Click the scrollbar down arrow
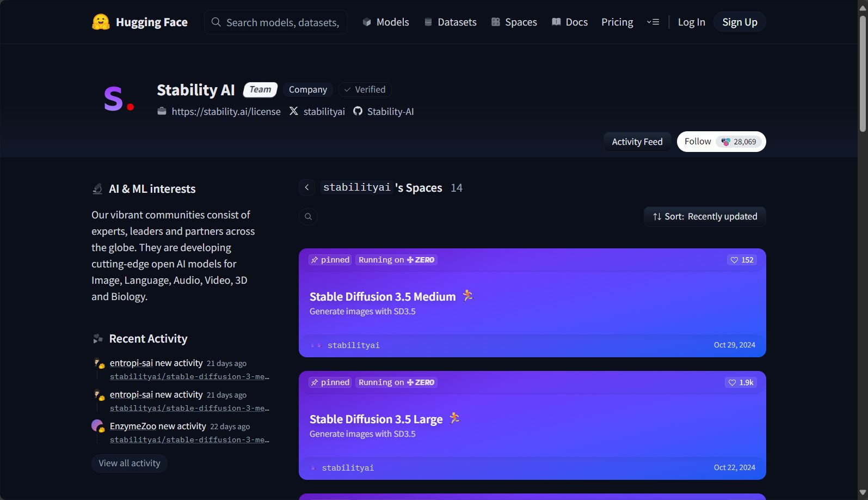The height and width of the screenshot is (500, 868). (x=863, y=493)
